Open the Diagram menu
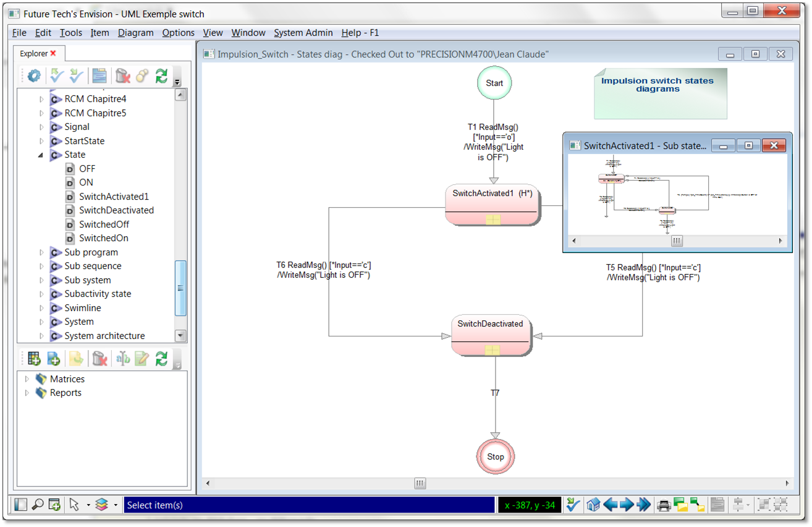812x527 pixels. [135, 33]
